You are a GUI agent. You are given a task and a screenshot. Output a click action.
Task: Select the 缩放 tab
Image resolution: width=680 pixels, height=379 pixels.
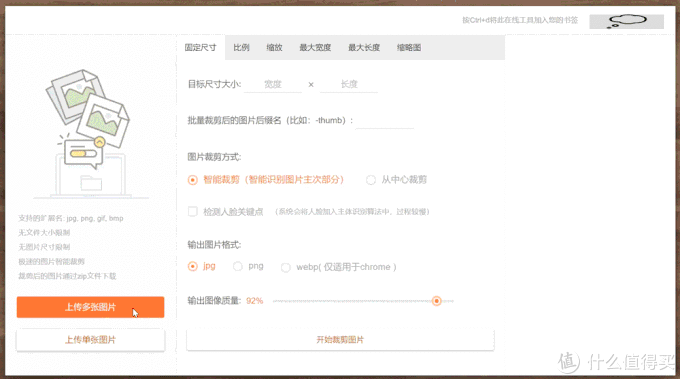(x=274, y=48)
